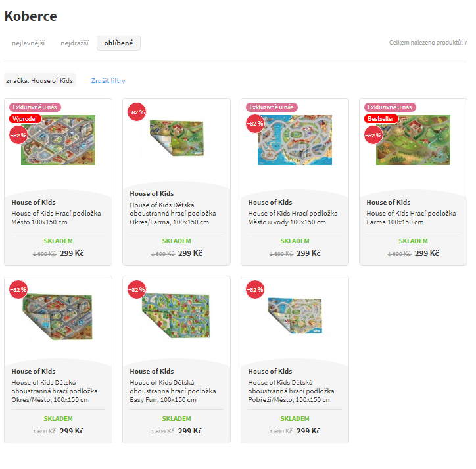Sort products by nejdražší
Image resolution: width=476 pixels, height=469 pixels.
[x=74, y=43]
